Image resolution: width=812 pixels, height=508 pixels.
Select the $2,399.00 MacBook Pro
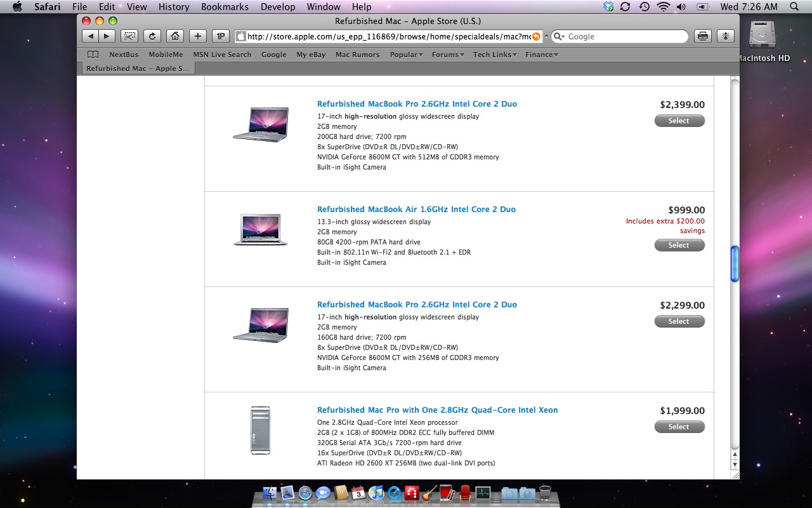coord(679,121)
